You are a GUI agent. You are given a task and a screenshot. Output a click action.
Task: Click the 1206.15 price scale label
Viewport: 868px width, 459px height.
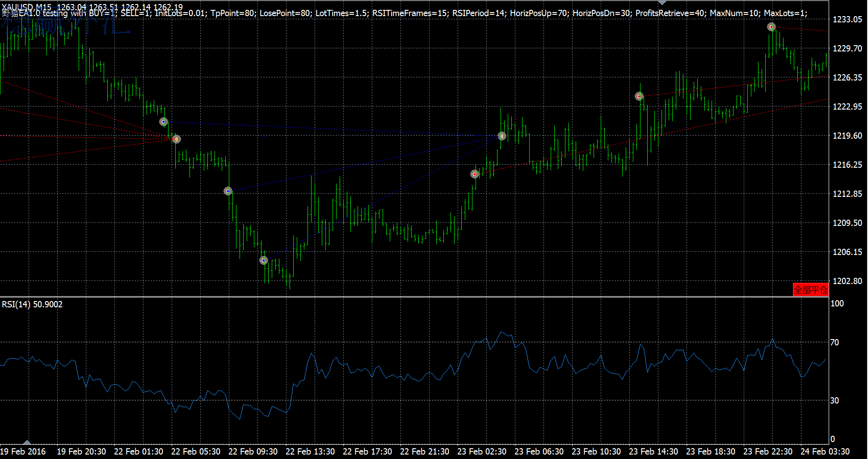click(847, 252)
